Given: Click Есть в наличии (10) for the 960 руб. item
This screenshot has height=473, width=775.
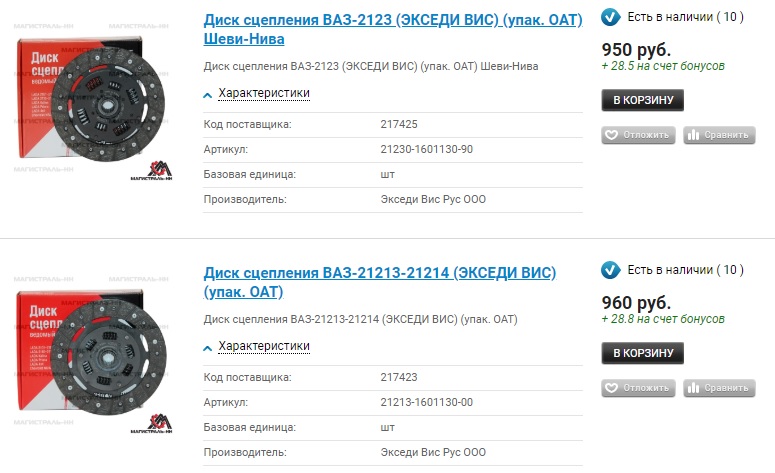Looking at the screenshot, I should coord(686,270).
